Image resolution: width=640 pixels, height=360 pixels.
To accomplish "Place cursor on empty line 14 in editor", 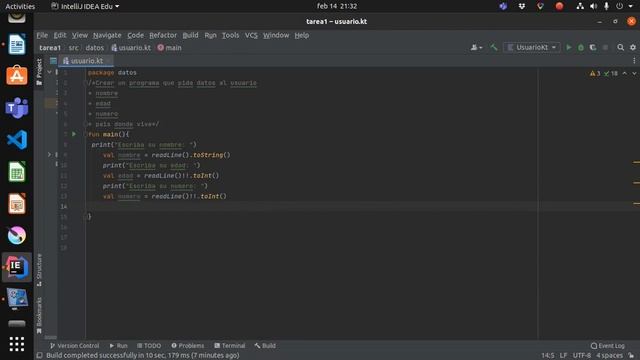I will pyautogui.click(x=310, y=207).
